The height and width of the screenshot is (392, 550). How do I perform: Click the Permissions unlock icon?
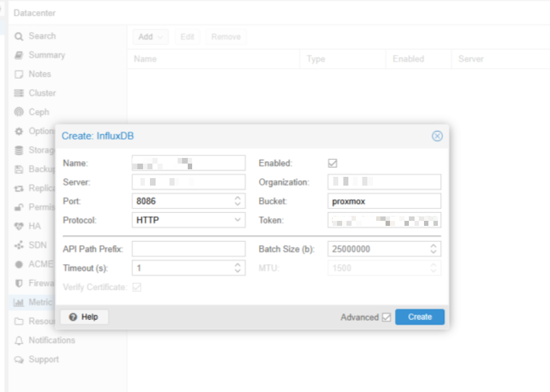pyautogui.click(x=19, y=208)
